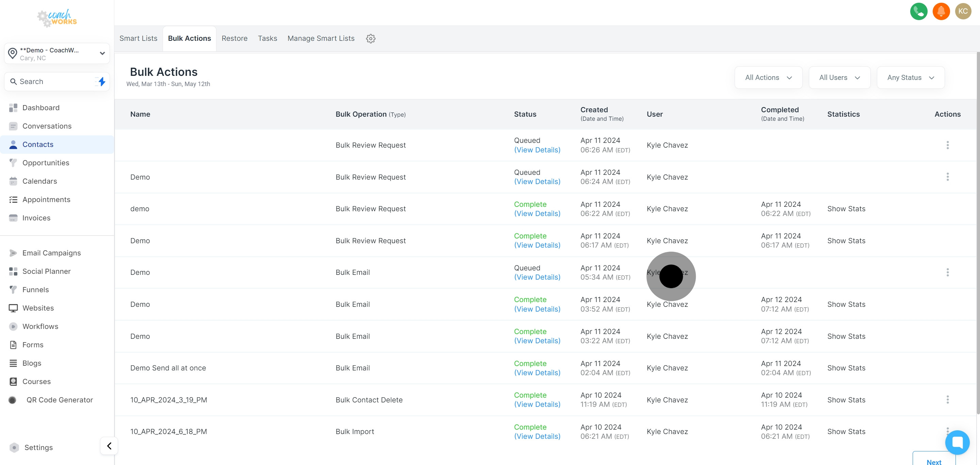This screenshot has width=980, height=465.
Task: Open the All Users filter dropdown
Action: click(839, 78)
